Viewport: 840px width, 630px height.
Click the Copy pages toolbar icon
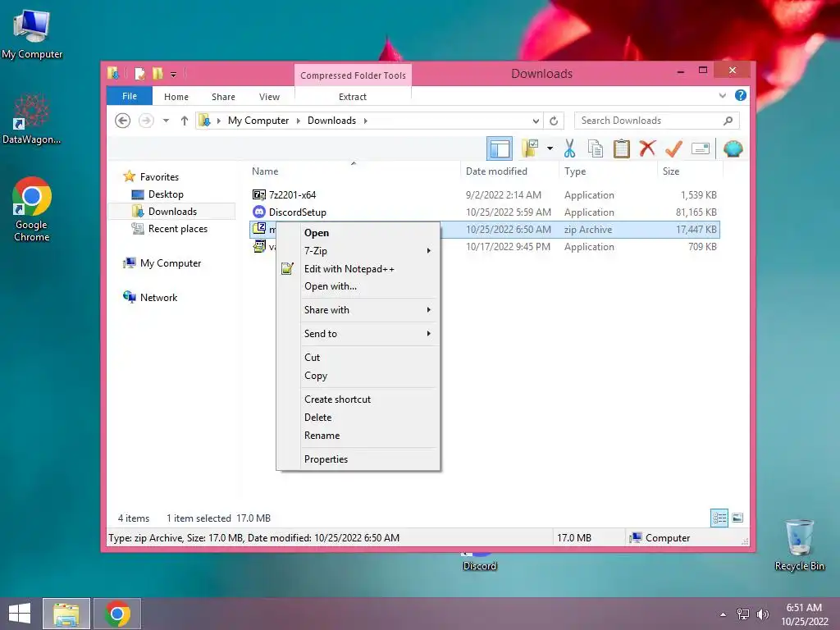(x=596, y=148)
